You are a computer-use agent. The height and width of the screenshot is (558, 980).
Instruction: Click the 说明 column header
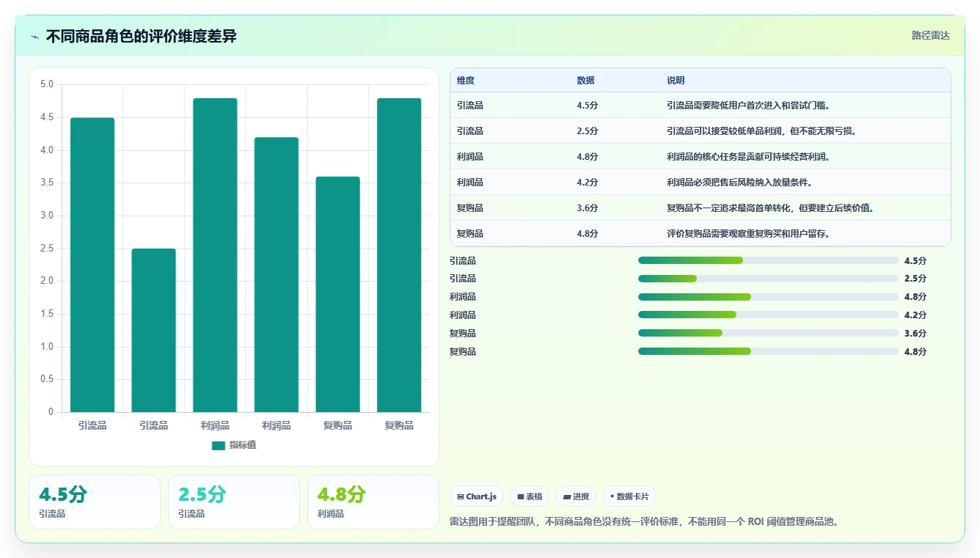[676, 81]
